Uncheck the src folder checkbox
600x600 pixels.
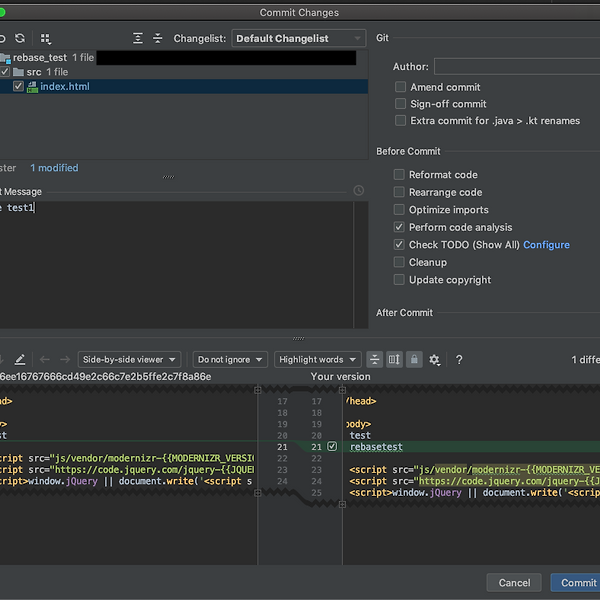5,72
